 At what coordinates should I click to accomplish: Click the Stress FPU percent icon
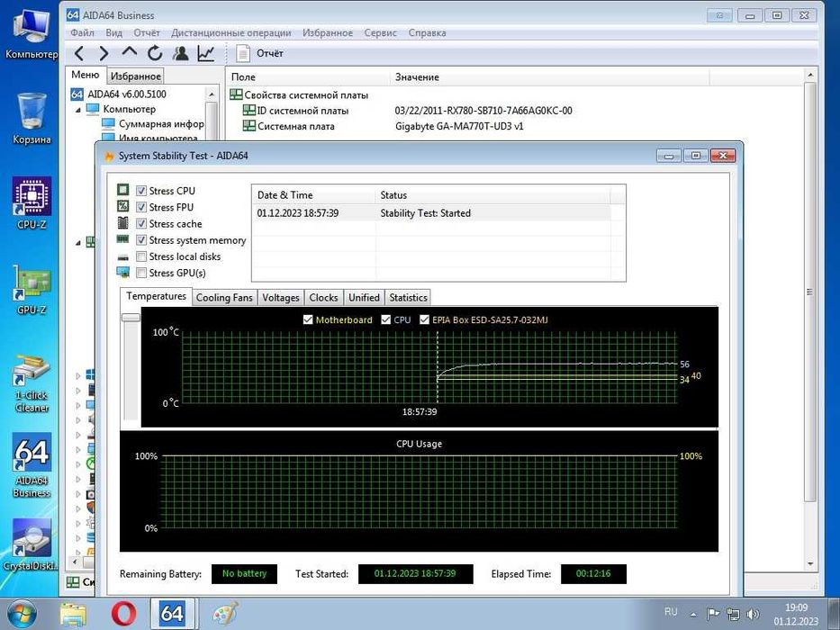[123, 206]
